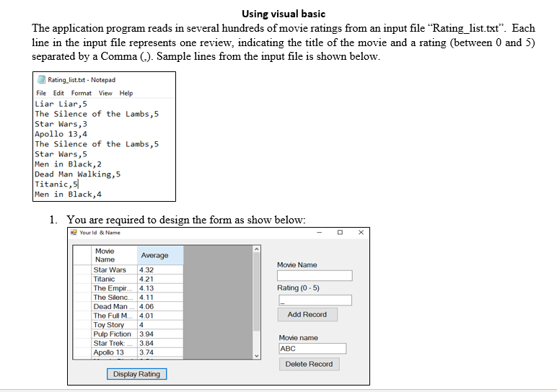Select the The Full M... cell in grid

click(114, 316)
